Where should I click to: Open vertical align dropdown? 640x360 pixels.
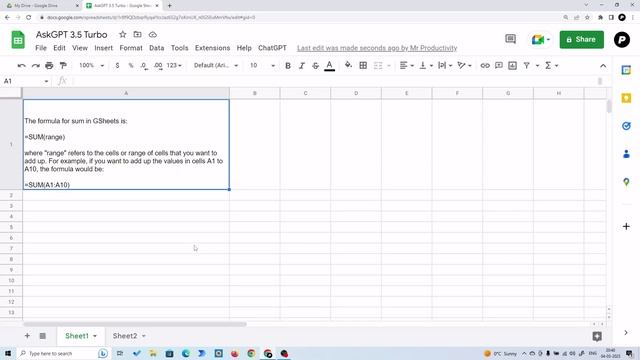pos(426,65)
